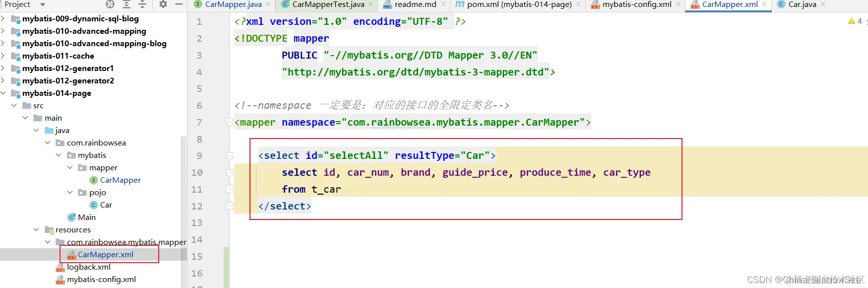This screenshot has height=288, width=868.
Task: Click the pojo package folder icon
Action: coord(82,193)
